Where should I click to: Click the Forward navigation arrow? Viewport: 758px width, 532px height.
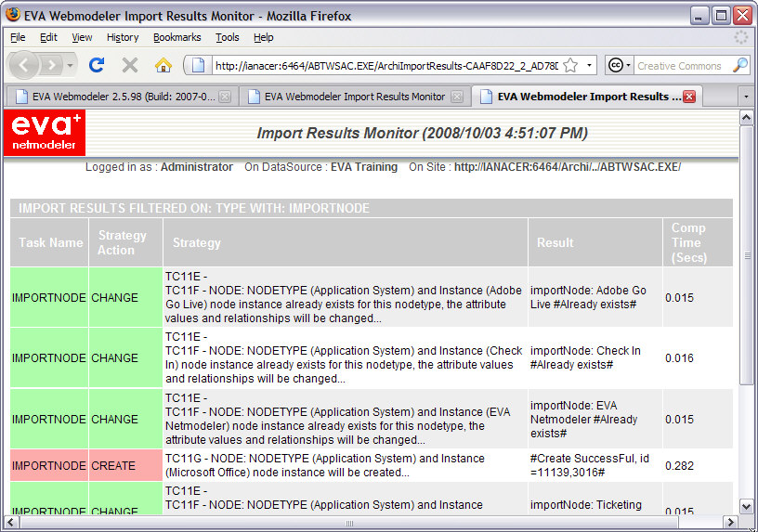[x=51, y=65]
